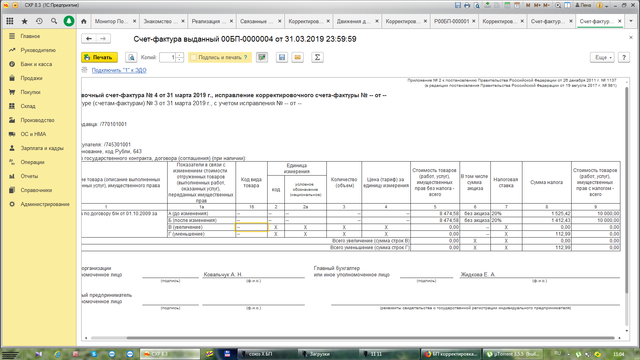Close the active Счет-фактур tab

coord(620,21)
